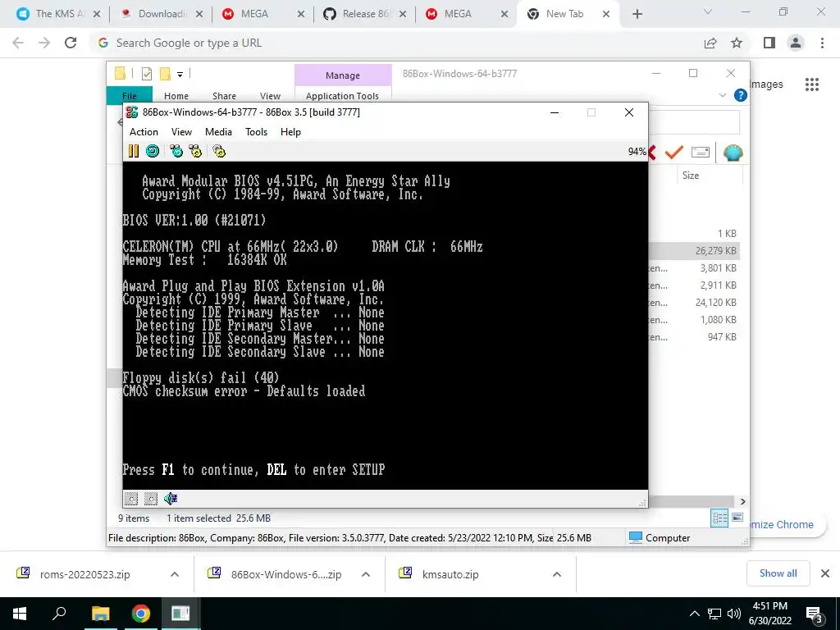The height and width of the screenshot is (630, 840).
Task: Click the Chrome address bar
Action: tap(396, 43)
